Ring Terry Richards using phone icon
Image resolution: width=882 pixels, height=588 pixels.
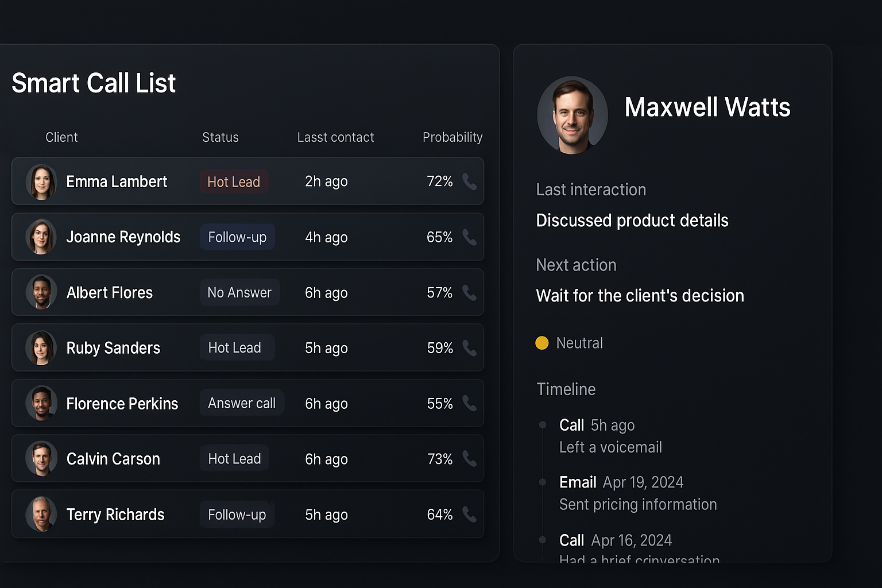tap(469, 514)
